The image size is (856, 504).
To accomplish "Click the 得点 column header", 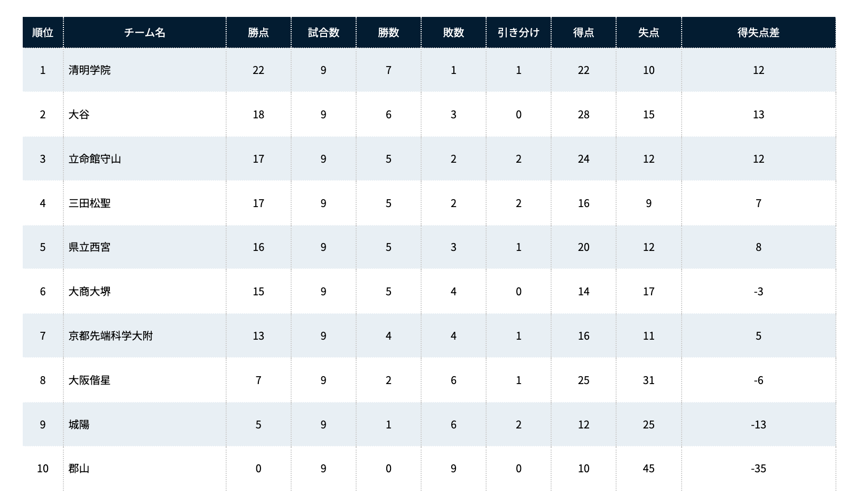I will [583, 33].
